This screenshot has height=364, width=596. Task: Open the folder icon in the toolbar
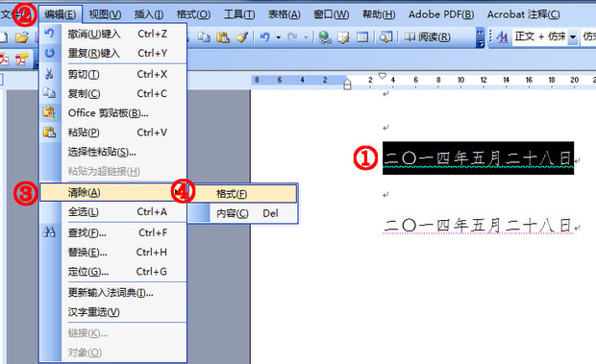coord(22,36)
